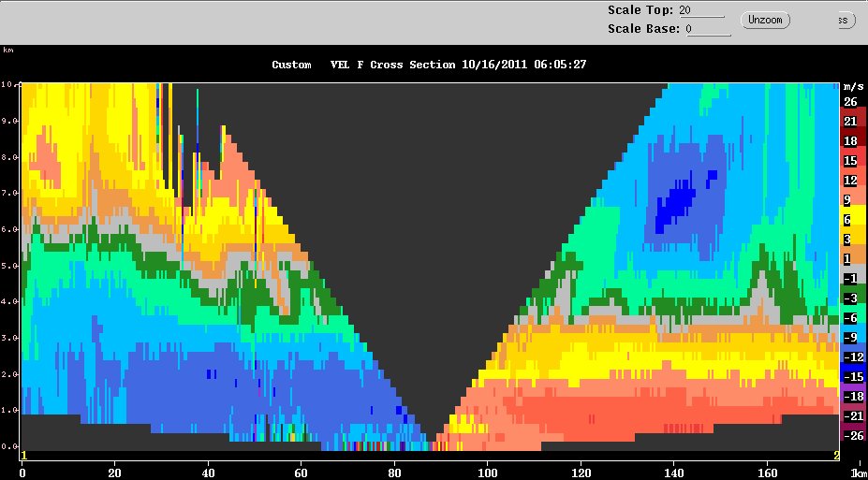
Task: Pick the -12 m/s legend color entry
Action: 854,357
